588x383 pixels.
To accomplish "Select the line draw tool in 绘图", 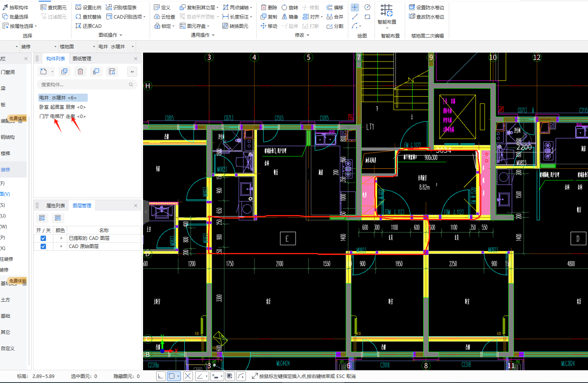I will pyautogui.click(x=355, y=17).
